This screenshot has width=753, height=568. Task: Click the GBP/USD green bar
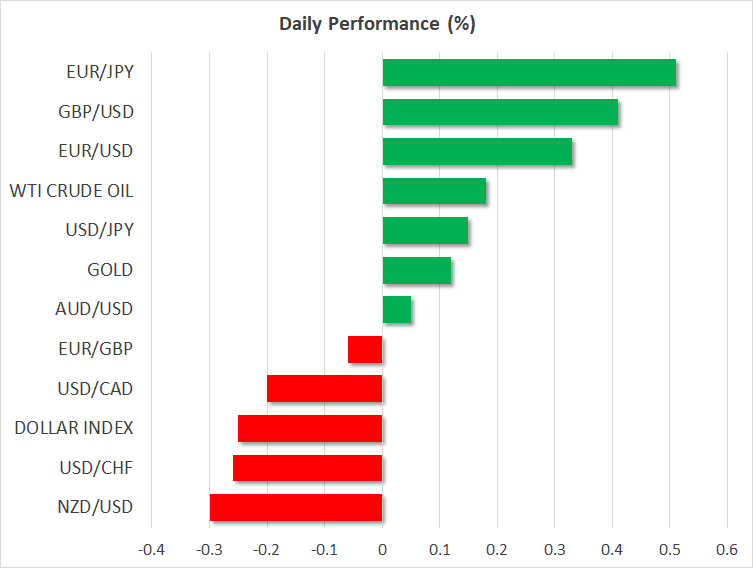[500, 112]
